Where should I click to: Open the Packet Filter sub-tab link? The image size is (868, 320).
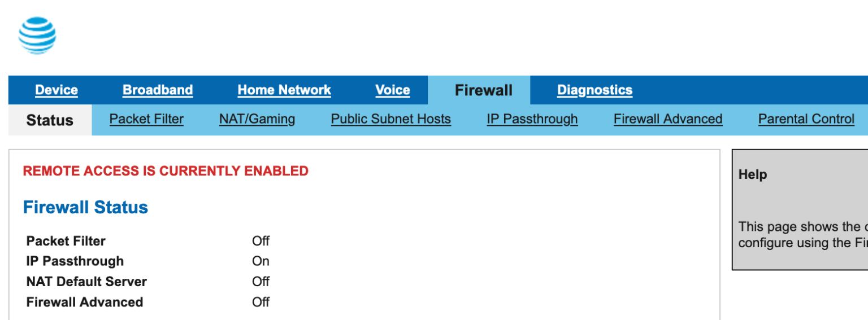tap(146, 119)
